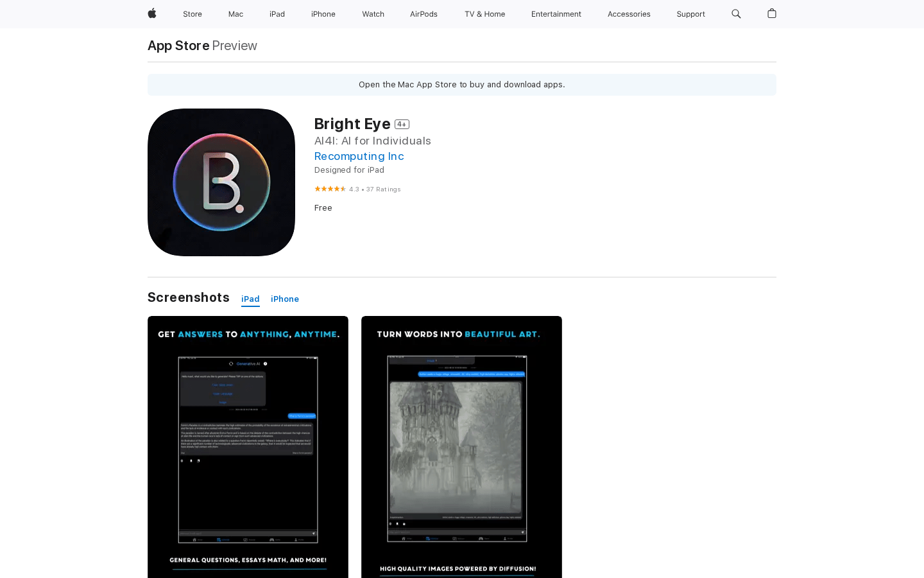924x578 pixels.
Task: Click the Bright Eye app icon
Action: tap(221, 182)
